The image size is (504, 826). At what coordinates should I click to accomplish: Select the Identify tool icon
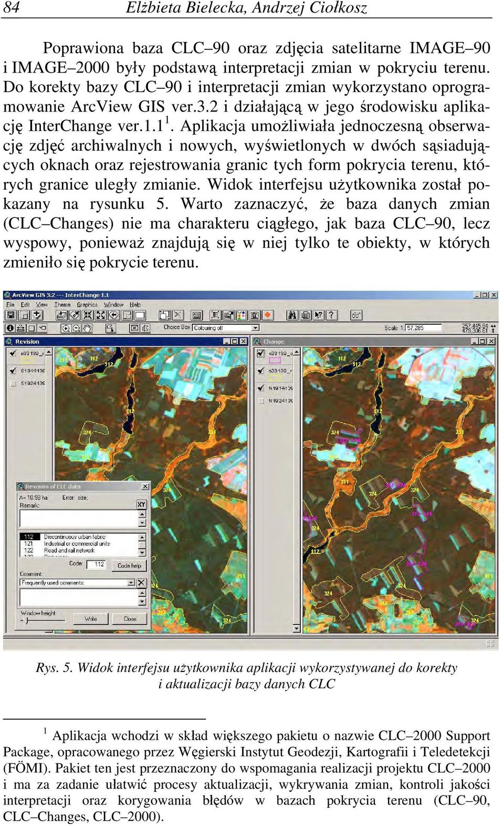point(10,328)
